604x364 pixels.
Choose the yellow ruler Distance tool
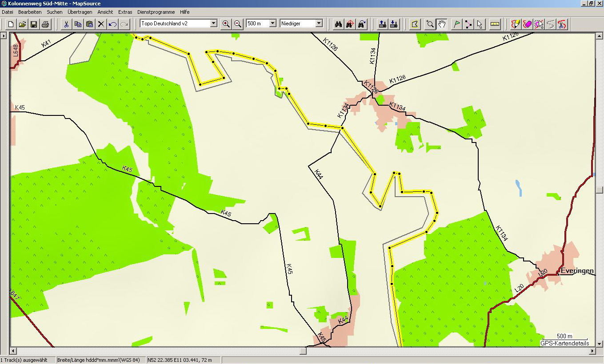click(495, 24)
